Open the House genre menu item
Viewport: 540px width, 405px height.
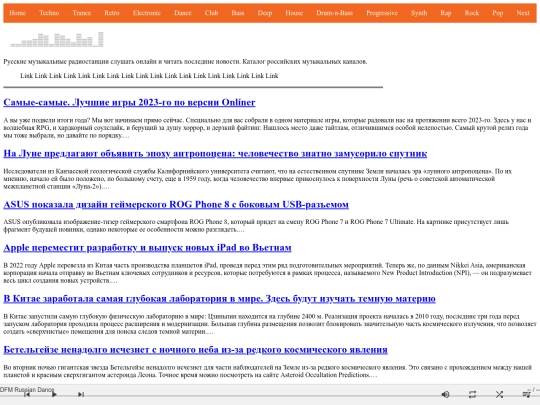tap(294, 13)
